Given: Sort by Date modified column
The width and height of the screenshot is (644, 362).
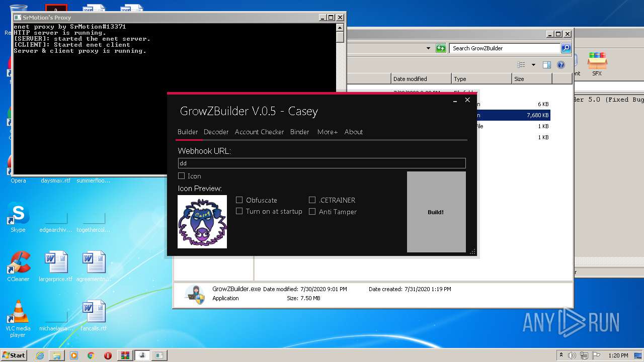Looking at the screenshot, I should point(421,79).
